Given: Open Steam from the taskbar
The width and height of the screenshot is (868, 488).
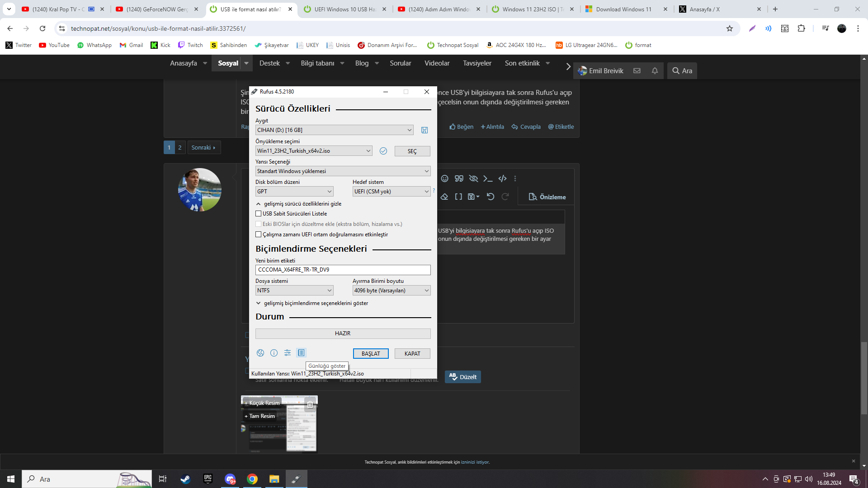Looking at the screenshot, I should 185,479.
